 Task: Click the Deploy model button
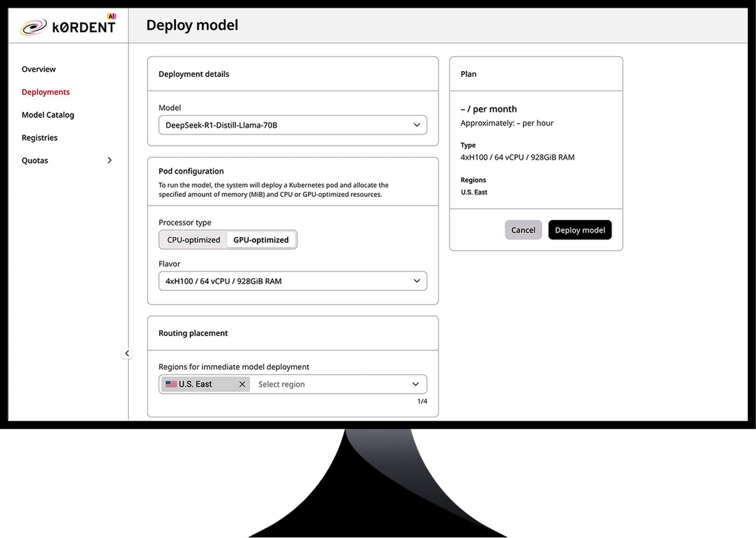click(580, 230)
